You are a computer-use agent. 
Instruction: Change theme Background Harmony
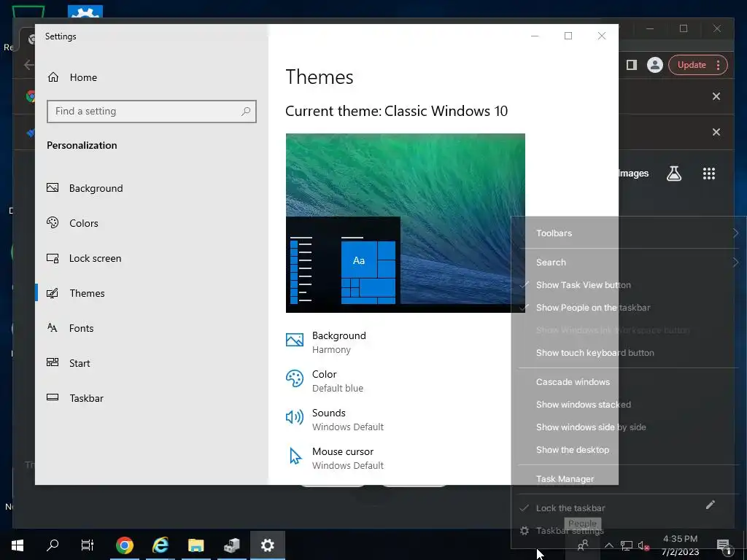pyautogui.click(x=326, y=342)
